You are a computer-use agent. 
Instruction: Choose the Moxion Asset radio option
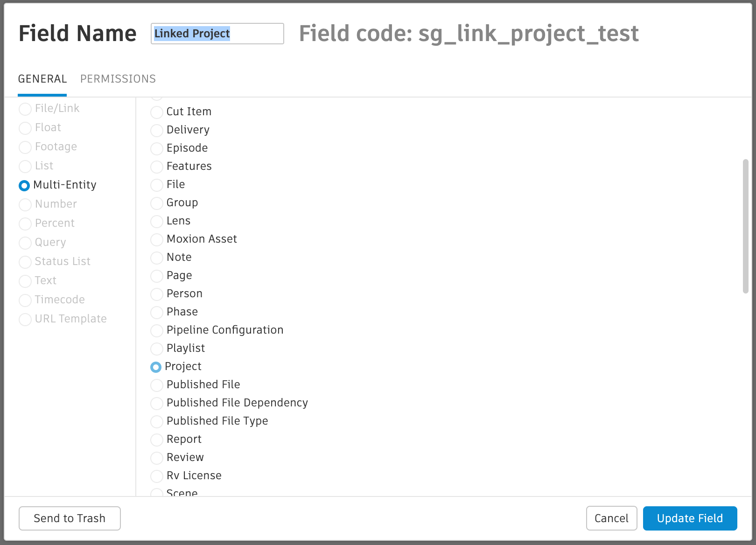157,240
